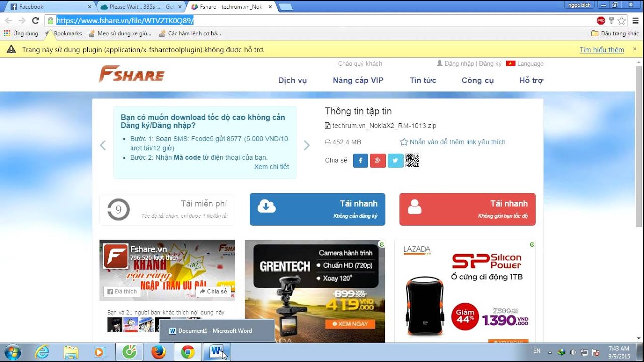Select the Fshare techrum.vn tab

coord(230,7)
